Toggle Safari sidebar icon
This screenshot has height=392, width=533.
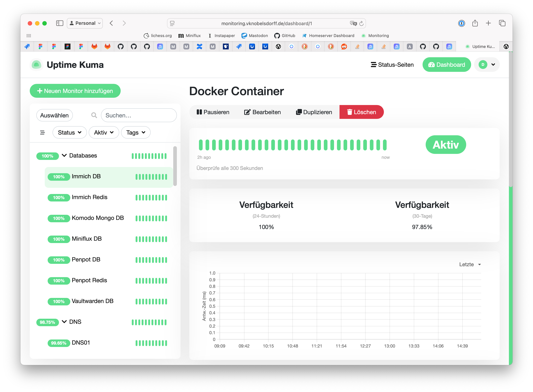59,23
